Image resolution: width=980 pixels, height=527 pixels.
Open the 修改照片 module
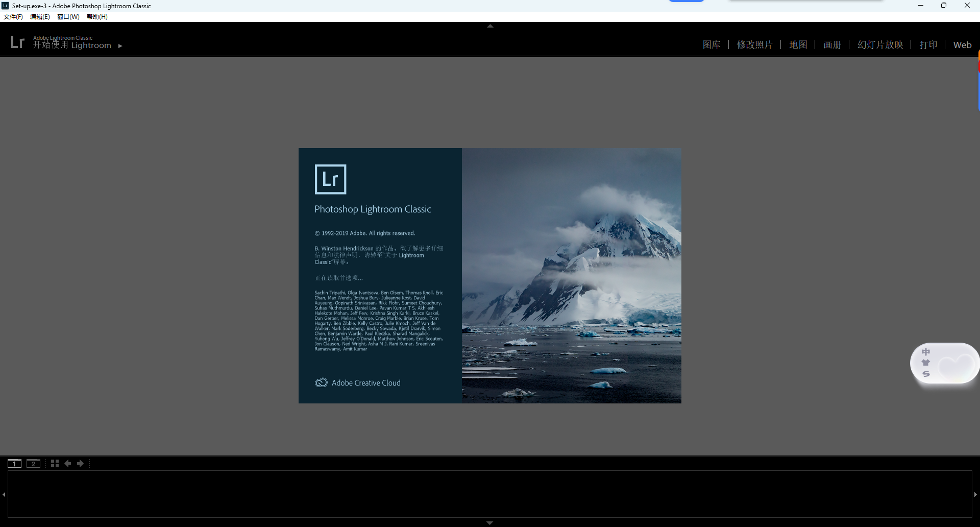tap(755, 44)
